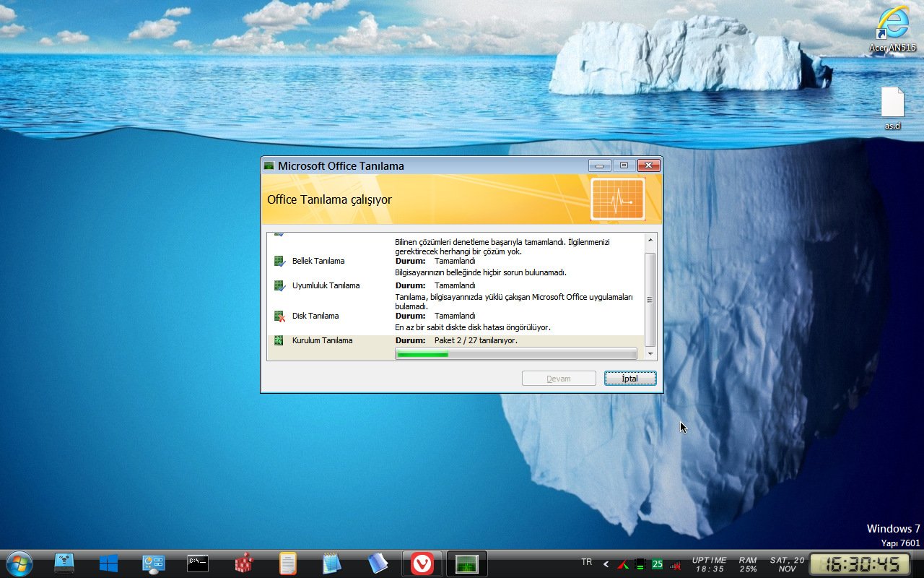Click the blue Windows logo taskbar icon

[x=109, y=564]
